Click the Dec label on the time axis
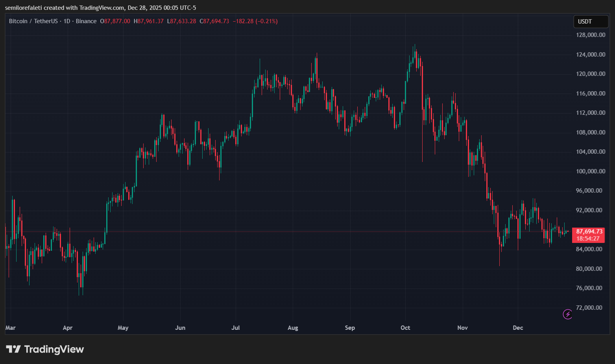 pyautogui.click(x=517, y=327)
